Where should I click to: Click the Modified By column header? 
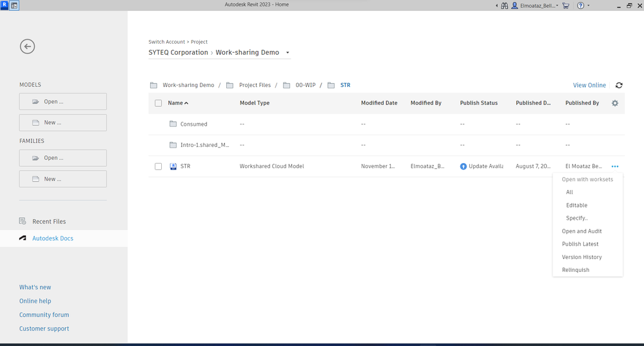click(426, 103)
